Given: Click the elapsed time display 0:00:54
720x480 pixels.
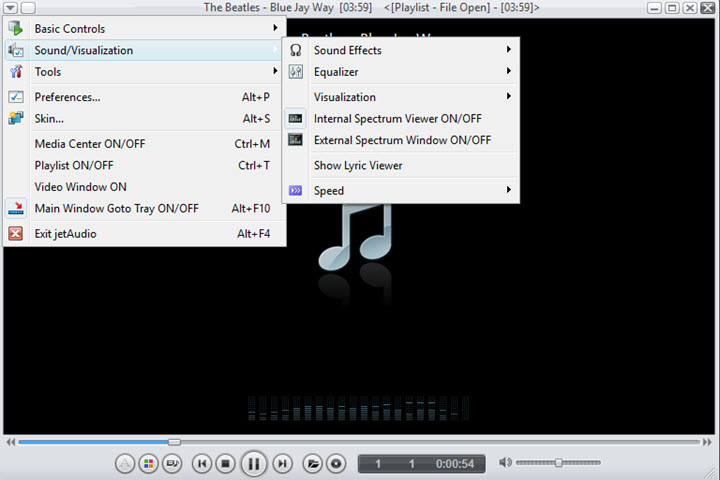Looking at the screenshot, I should coord(455,464).
